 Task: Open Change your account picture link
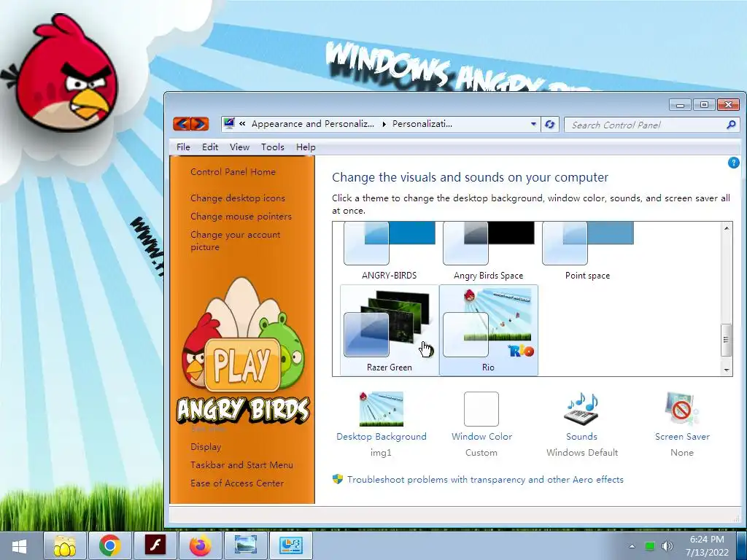(236, 241)
